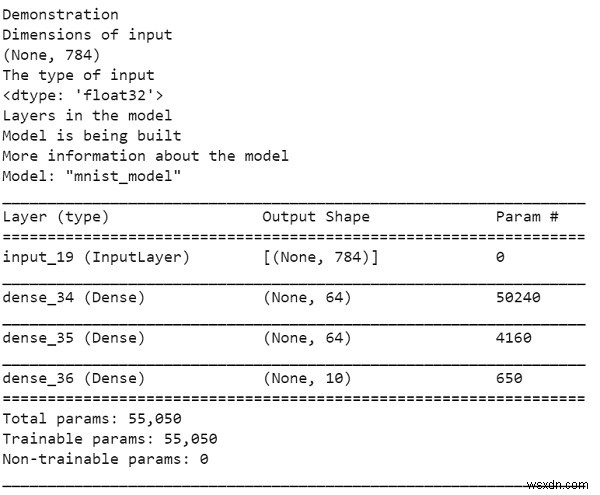The width and height of the screenshot is (600, 495).
Task: Click the 50240 parameter count
Action: click(x=516, y=297)
